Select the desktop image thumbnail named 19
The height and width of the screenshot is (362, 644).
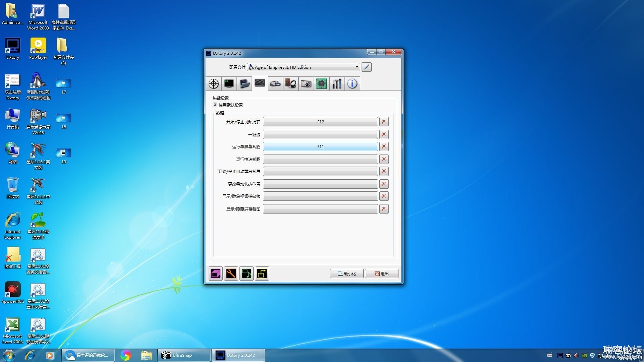(x=63, y=156)
